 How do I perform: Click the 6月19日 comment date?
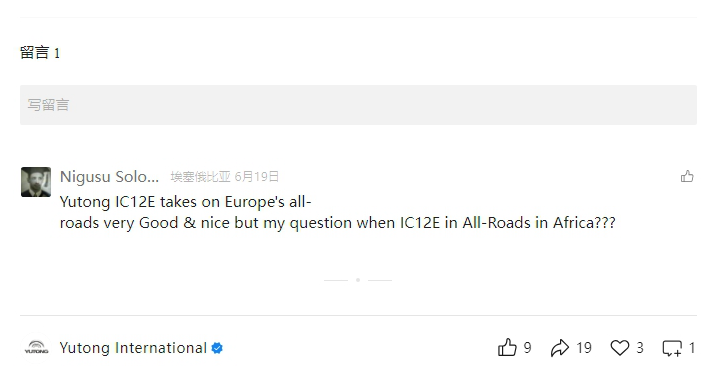tap(256, 177)
